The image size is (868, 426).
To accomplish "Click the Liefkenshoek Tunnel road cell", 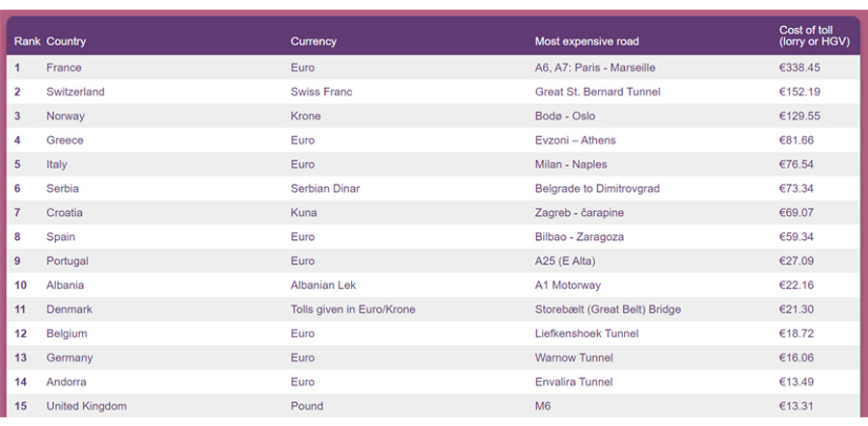I will (x=587, y=333).
